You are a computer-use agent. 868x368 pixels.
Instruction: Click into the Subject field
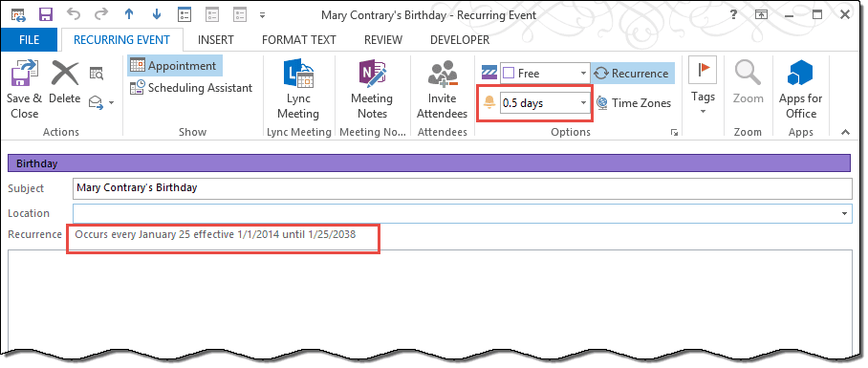click(463, 188)
